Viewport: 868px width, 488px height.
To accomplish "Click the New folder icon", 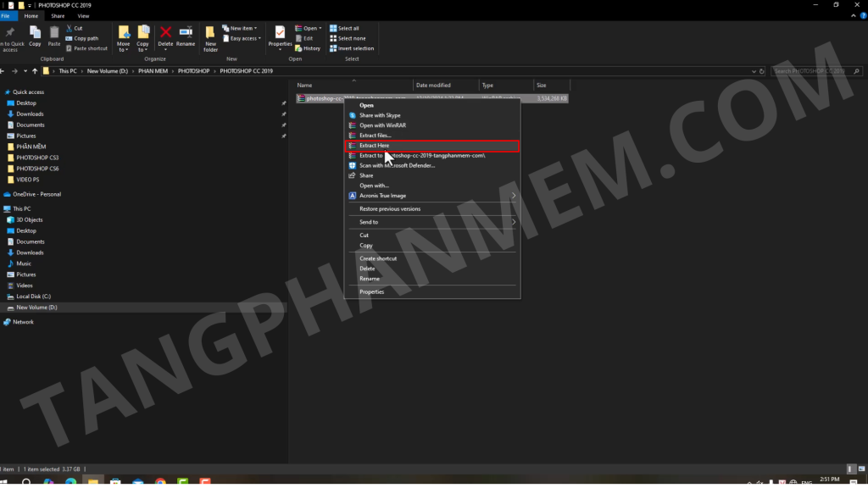I will pyautogui.click(x=210, y=38).
